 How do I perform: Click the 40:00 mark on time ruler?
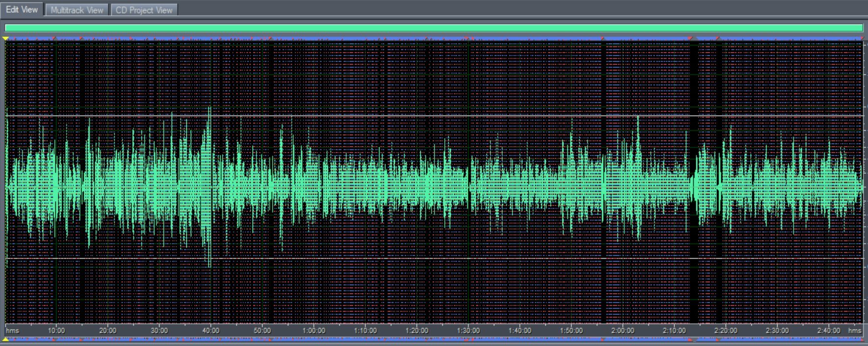(211, 330)
